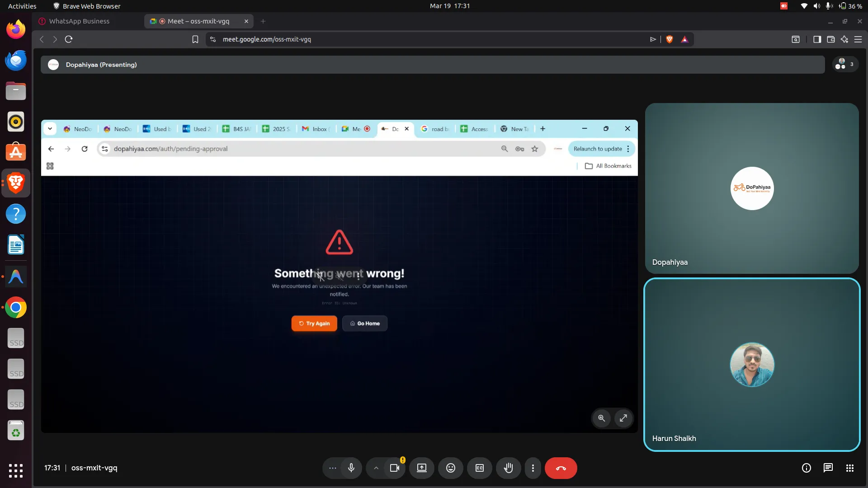
Task: Click the zoom magnifier on the presentation
Action: click(601, 418)
